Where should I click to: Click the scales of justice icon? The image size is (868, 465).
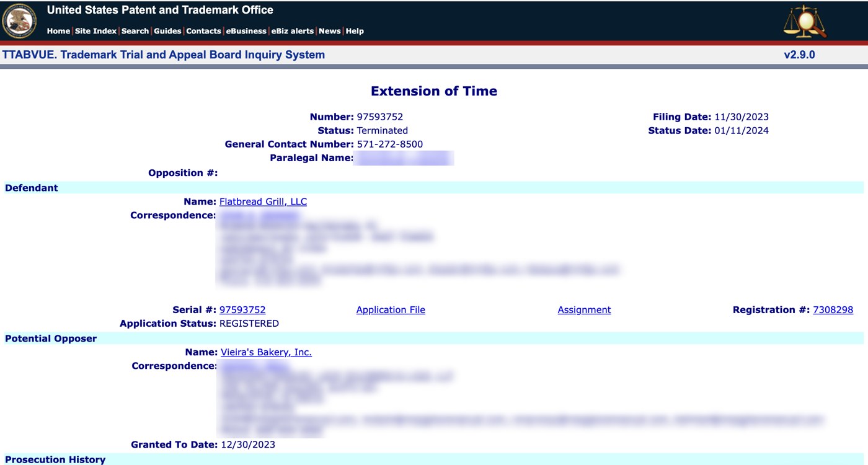[804, 21]
